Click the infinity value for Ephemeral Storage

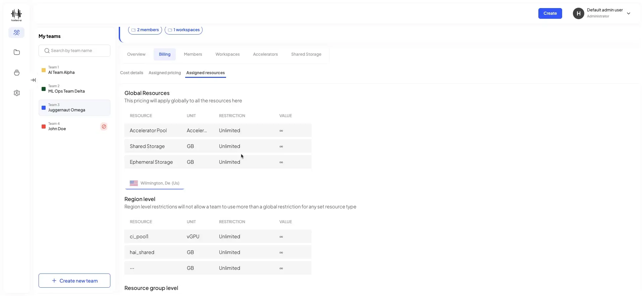click(x=281, y=162)
